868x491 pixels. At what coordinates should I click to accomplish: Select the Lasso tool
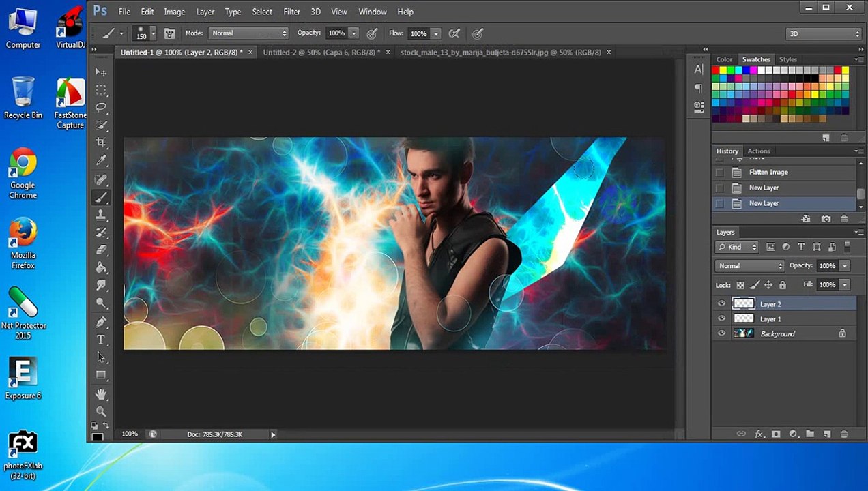coord(101,107)
